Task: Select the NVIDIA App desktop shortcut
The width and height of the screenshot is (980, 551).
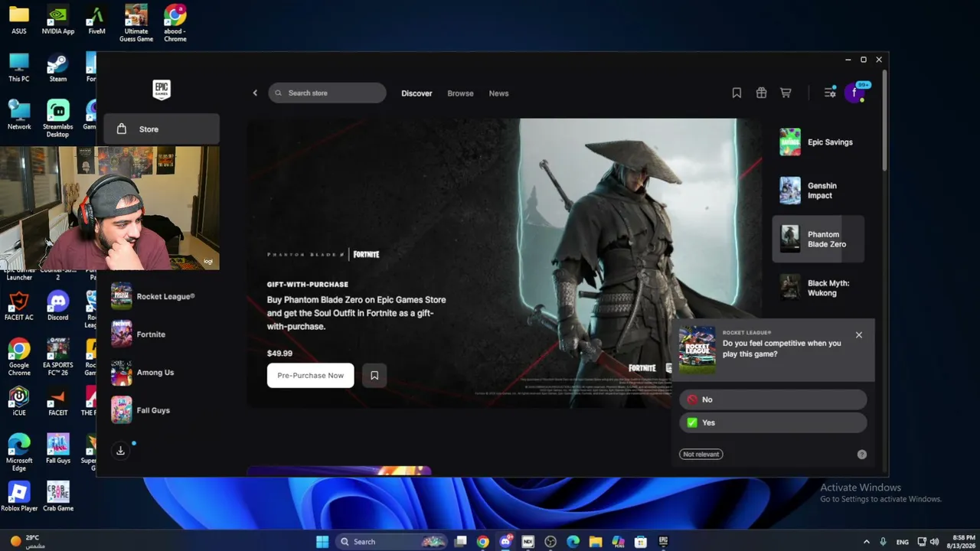Action: click(x=58, y=20)
